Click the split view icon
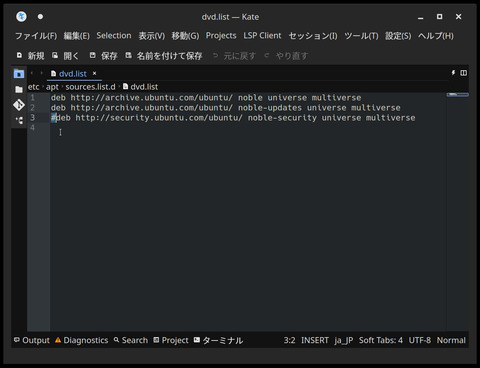480x368 pixels. [x=464, y=73]
